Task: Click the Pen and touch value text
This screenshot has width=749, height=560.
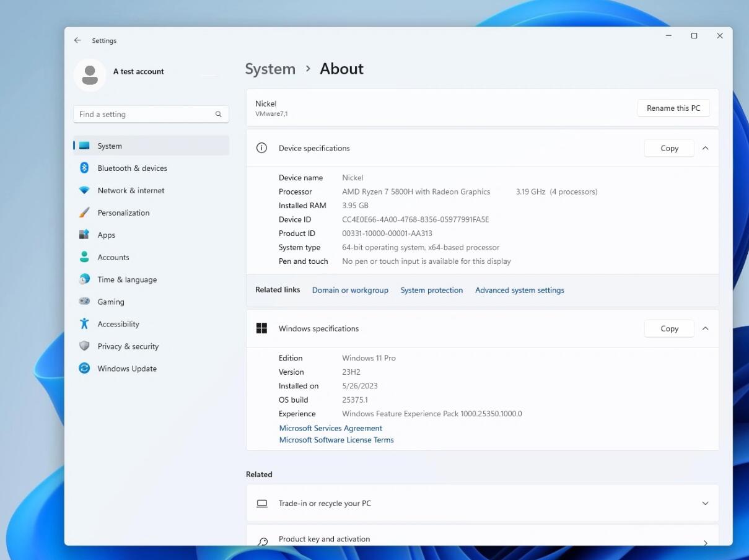Action: [427, 261]
